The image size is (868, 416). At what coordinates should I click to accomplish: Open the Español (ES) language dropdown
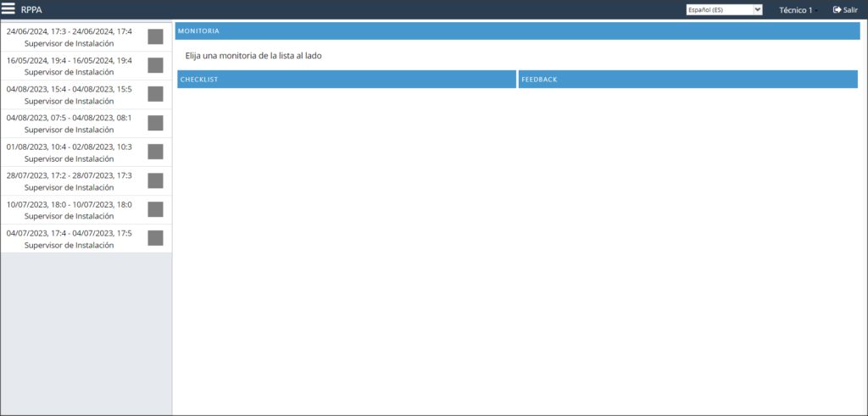click(724, 10)
